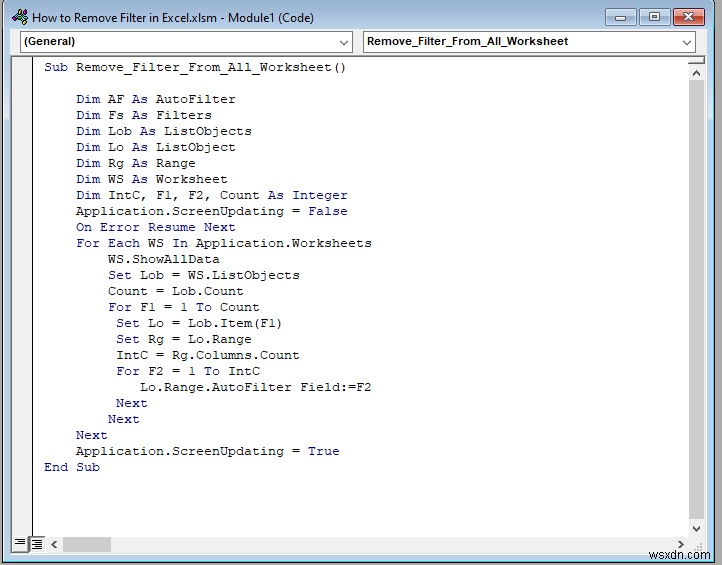Click the 'Dim Fs As Filters' line

144,115
